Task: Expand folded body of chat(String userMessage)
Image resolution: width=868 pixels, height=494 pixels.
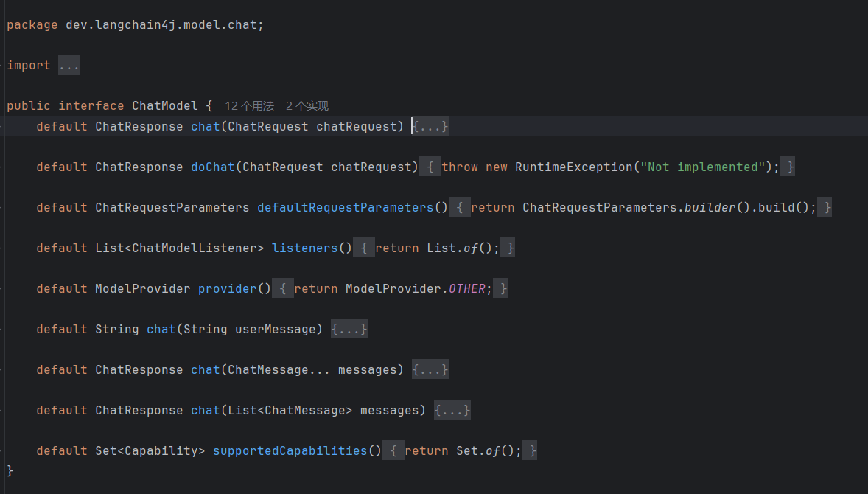Action: [349, 330]
